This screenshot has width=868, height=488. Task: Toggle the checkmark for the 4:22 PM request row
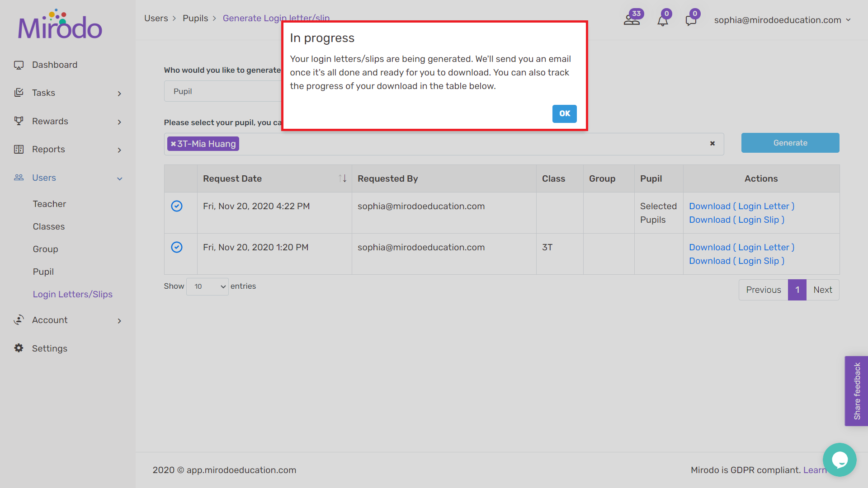coord(177,206)
